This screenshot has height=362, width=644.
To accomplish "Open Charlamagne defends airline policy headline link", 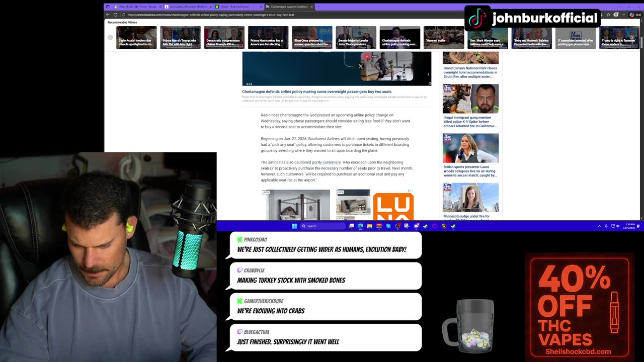I will pos(316,92).
